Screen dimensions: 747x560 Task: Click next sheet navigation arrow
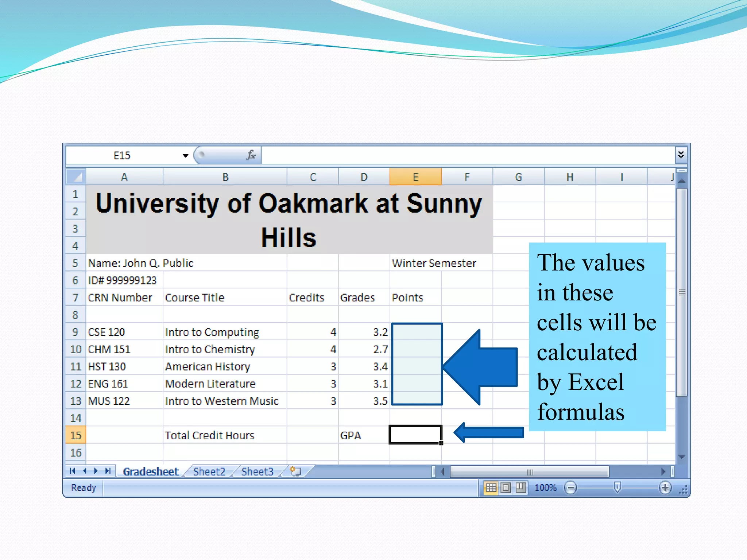coord(96,471)
